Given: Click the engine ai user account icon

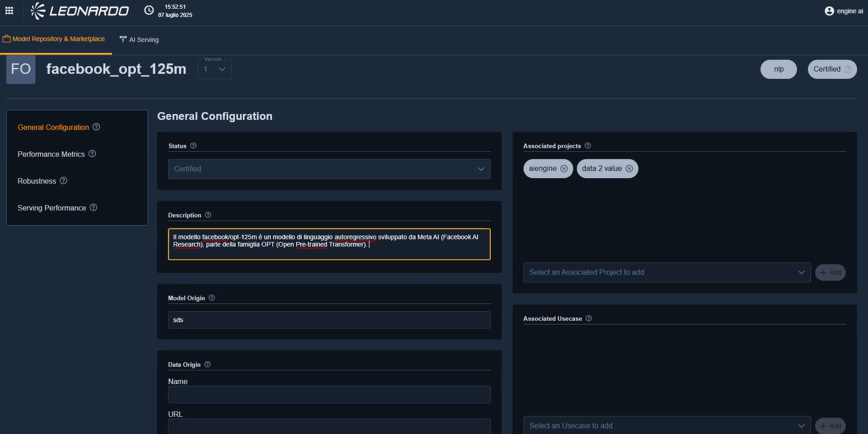Looking at the screenshot, I should click(x=829, y=11).
